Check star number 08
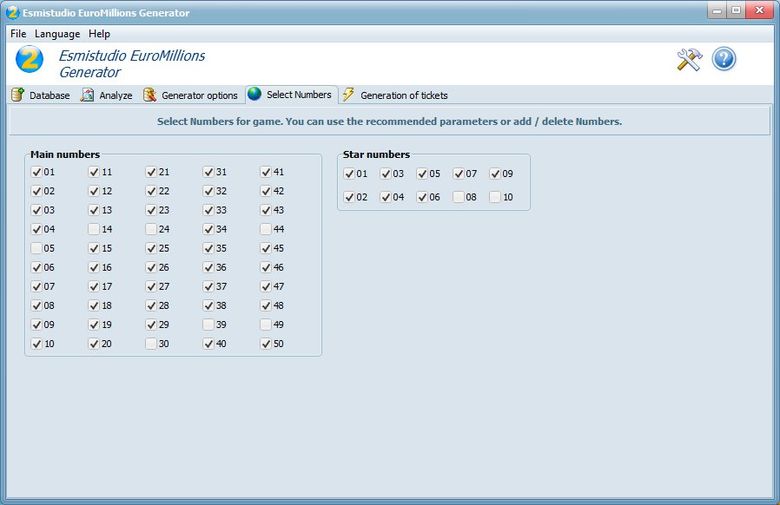Screen dimensions: 780x505 (x=458, y=197)
